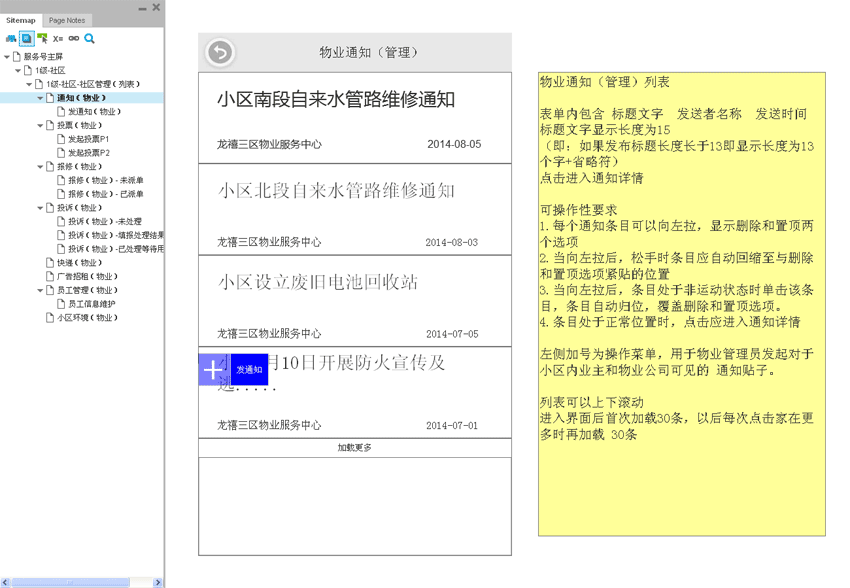Switch to the Page Notes tab
Viewport: 850px width, 588px height.
tap(68, 20)
